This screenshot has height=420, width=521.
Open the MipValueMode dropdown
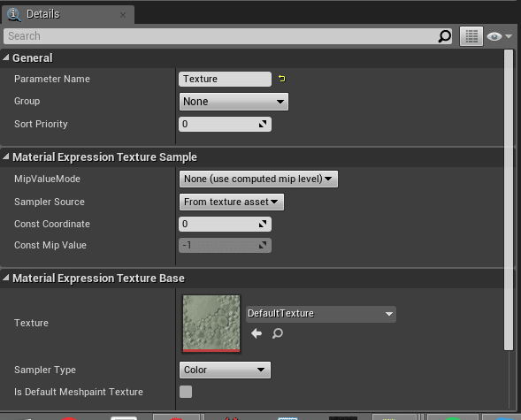[x=258, y=179]
